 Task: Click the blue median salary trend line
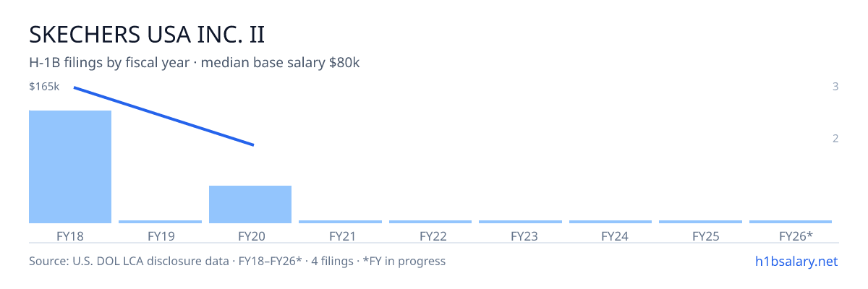(163, 116)
